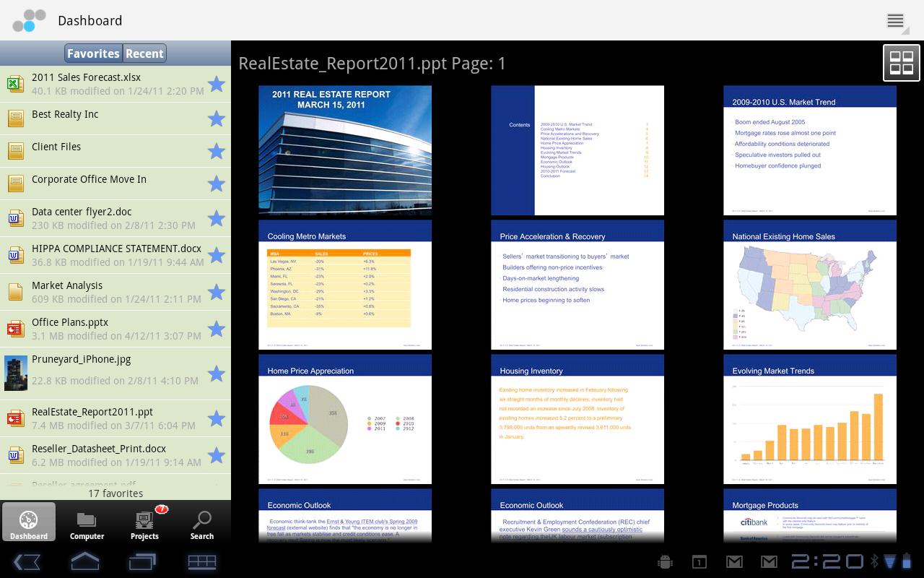Screen dimensions: 924x578
Task: Click the Pruneyard_iPhone.jpg image thumbnail icon
Action: (x=16, y=373)
